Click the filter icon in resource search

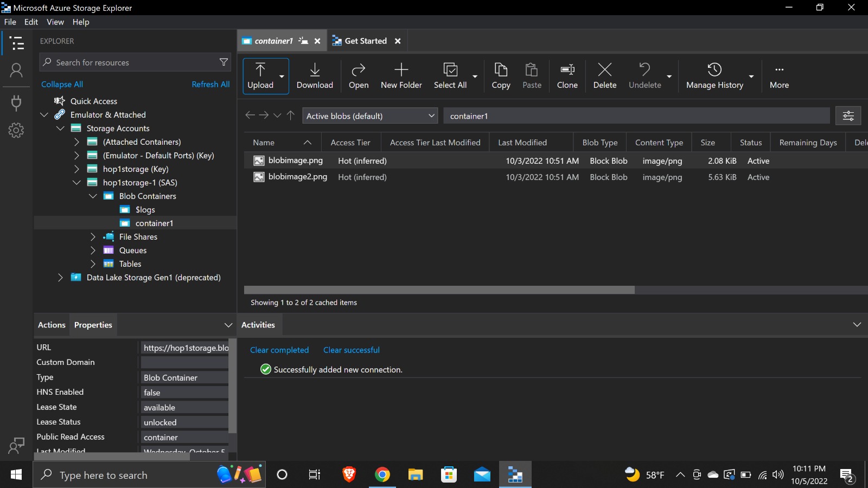224,62
